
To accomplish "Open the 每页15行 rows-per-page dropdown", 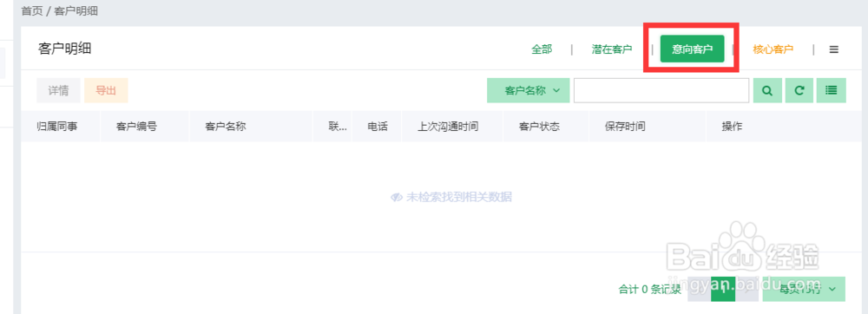I will pos(804,289).
